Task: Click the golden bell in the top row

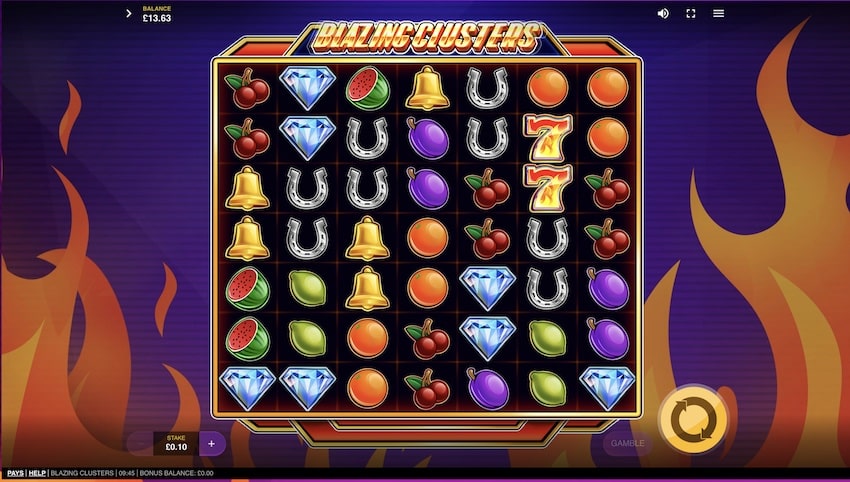Action: [427, 88]
